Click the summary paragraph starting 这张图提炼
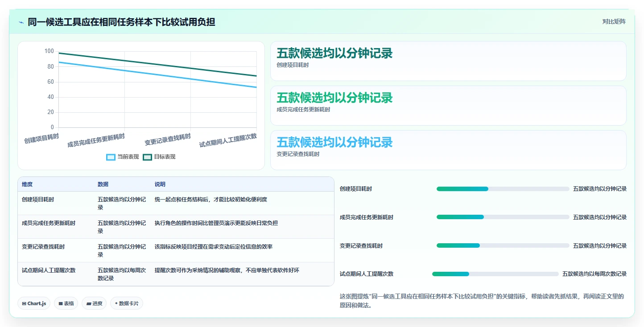The image size is (644, 327). (x=482, y=301)
